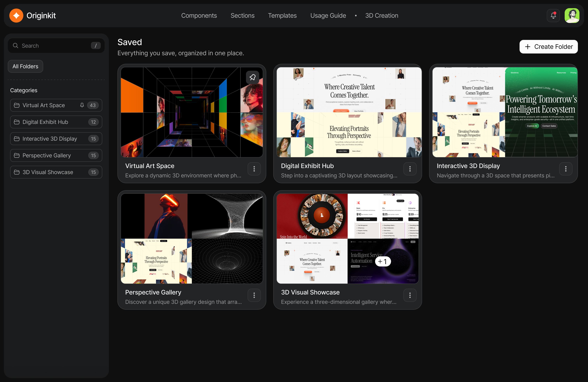Open the user profile avatar

point(572,16)
